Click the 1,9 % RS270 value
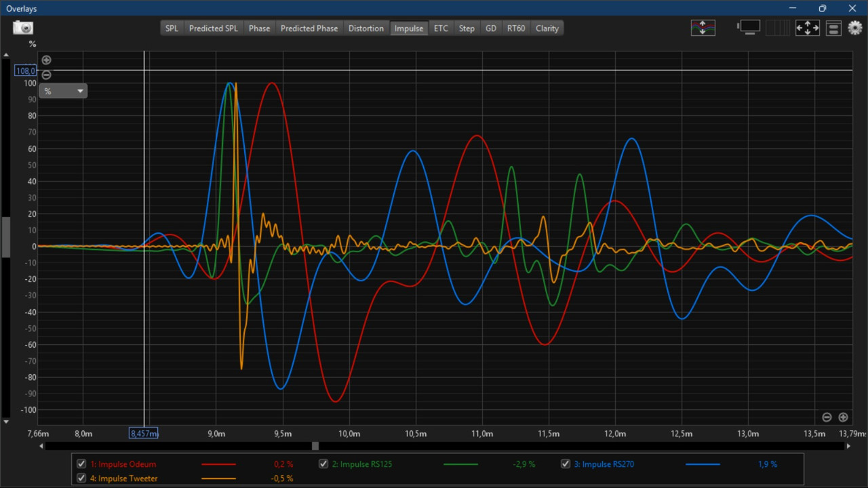This screenshot has height=488, width=868. (768, 464)
